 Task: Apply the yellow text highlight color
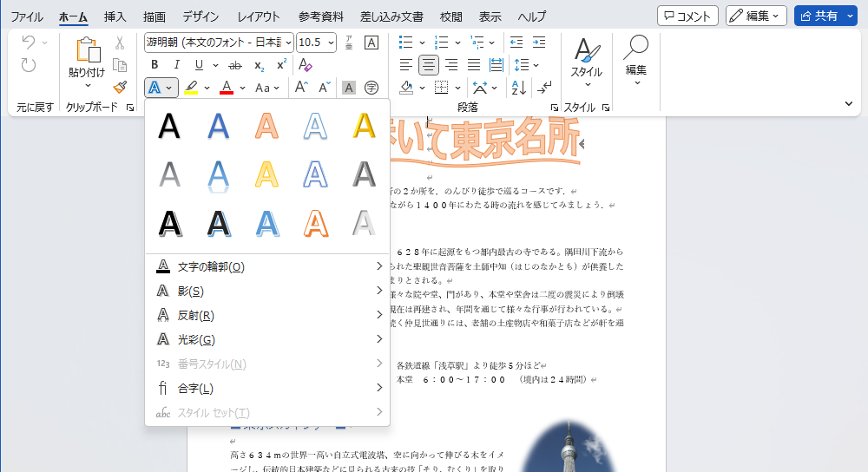pos(191,88)
